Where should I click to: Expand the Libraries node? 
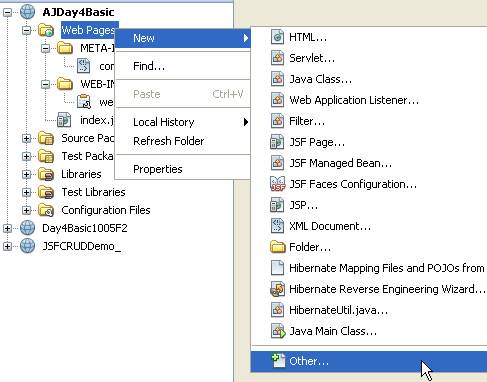(26, 174)
